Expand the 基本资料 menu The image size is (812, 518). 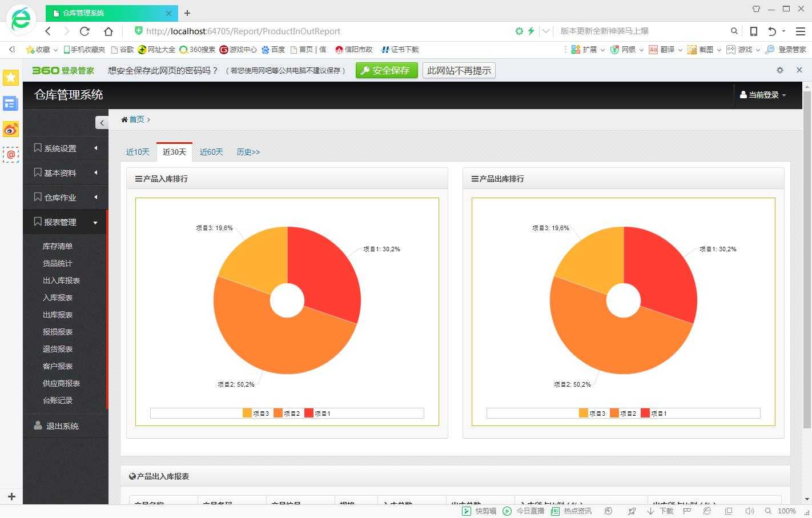click(x=65, y=173)
